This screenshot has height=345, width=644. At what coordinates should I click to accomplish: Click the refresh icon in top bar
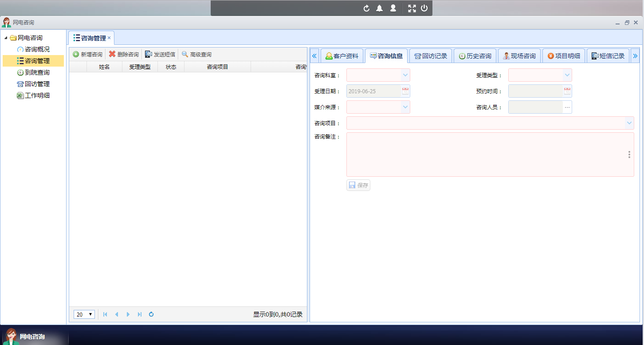click(366, 8)
